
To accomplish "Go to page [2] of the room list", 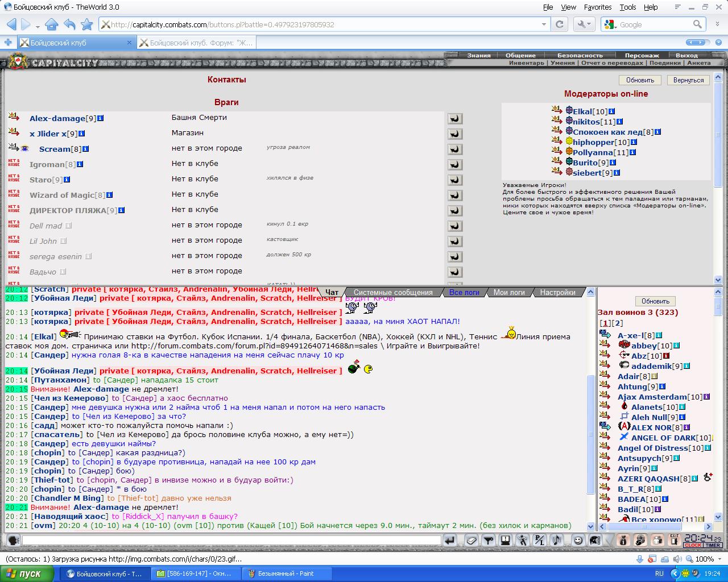I will click(617, 323).
